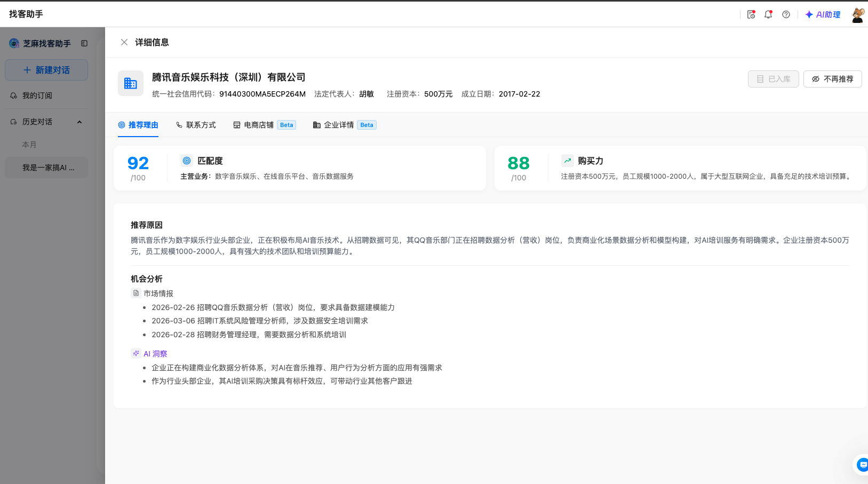This screenshot has width=868, height=484.
Task: Click the 匹配度 target icon
Action: (x=187, y=160)
